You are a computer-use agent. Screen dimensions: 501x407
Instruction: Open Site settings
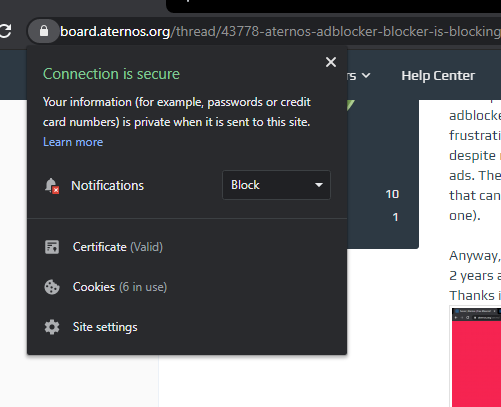[x=105, y=327]
